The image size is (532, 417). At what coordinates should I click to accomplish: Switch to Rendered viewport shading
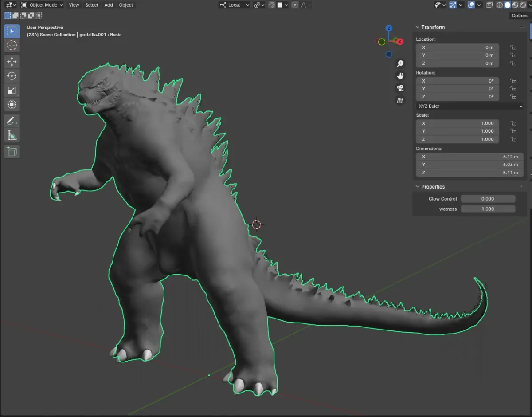(522, 5)
